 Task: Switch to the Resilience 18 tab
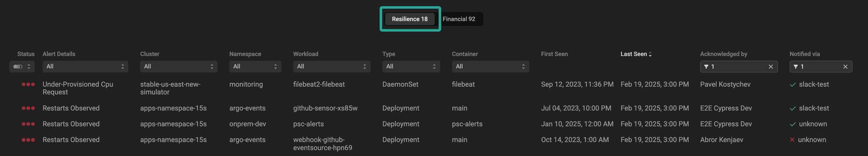pyautogui.click(x=410, y=19)
